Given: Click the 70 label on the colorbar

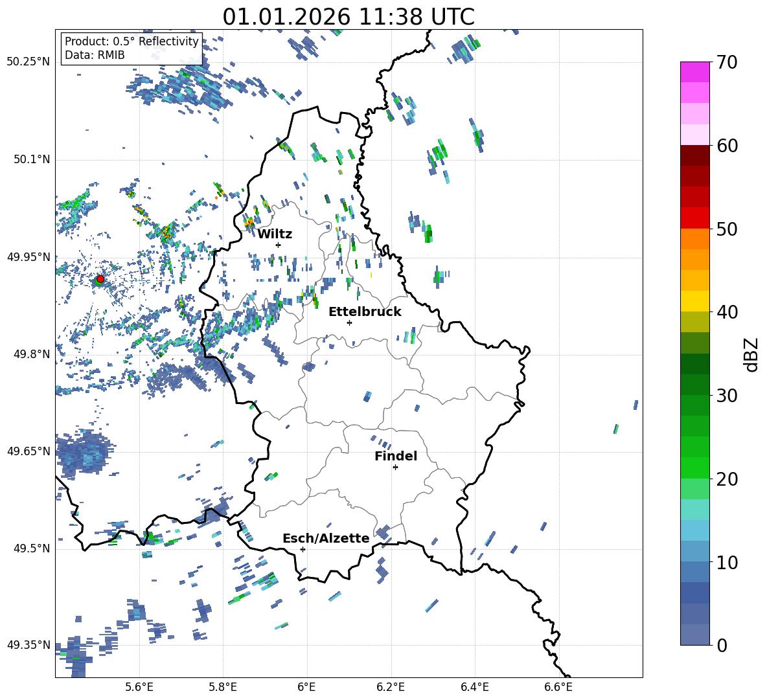Looking at the screenshot, I should pos(727,63).
